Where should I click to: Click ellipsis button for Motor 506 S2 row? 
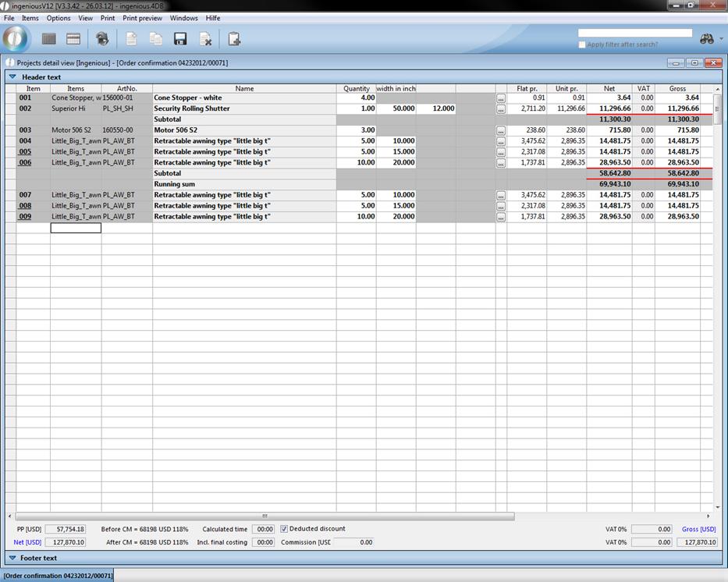(500, 130)
